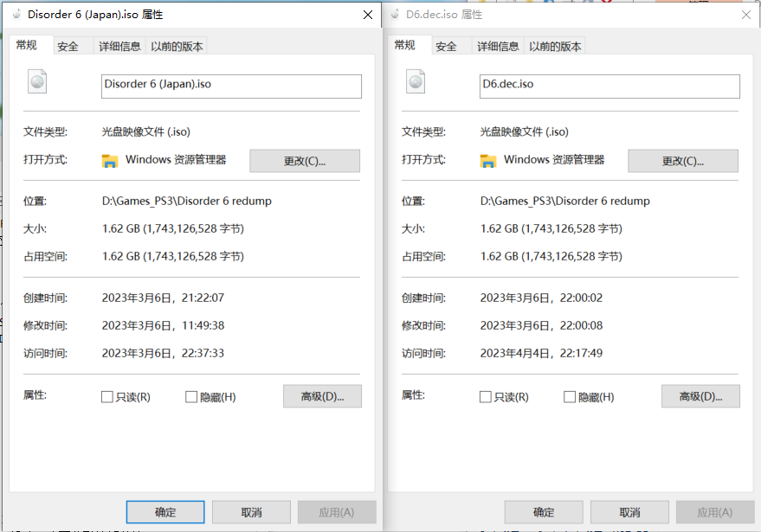761x532 pixels.
Task: Open 以前的版本 tab in Disorder 6 (Japan).iso properties
Action: point(177,46)
